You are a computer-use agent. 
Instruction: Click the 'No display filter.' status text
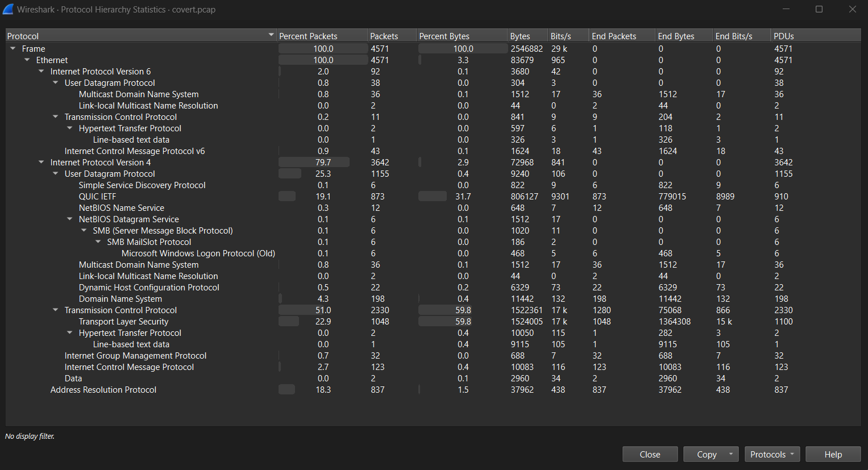[30, 436]
